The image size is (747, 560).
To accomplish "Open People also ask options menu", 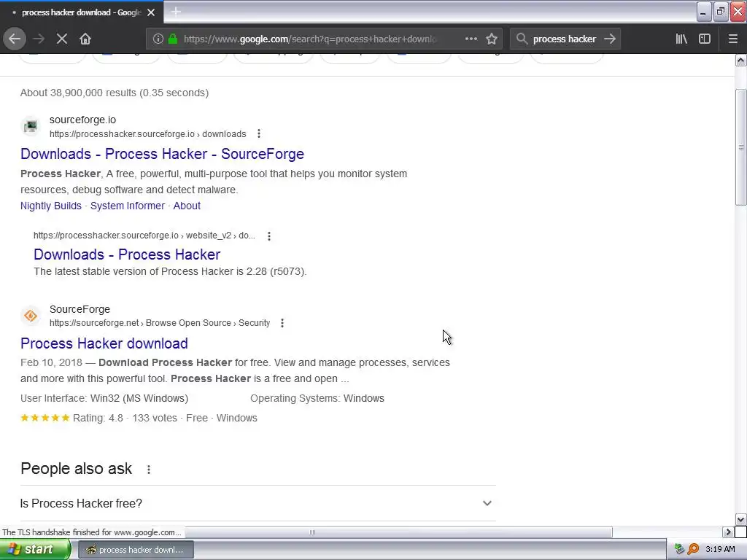I will coord(149,470).
